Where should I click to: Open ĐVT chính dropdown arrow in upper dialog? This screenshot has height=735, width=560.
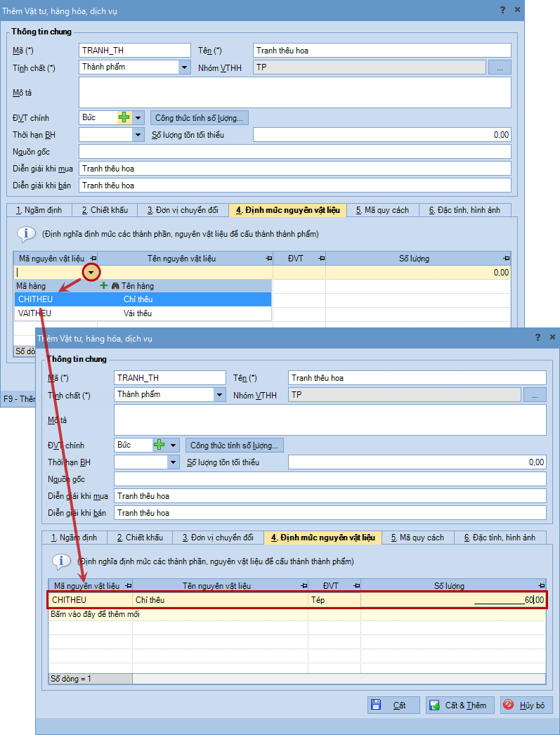138,118
